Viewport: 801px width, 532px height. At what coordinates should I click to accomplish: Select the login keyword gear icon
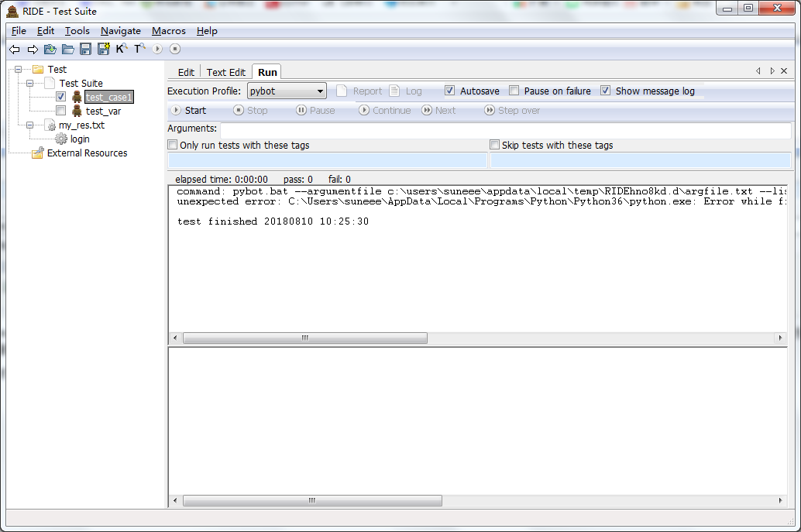(62, 139)
